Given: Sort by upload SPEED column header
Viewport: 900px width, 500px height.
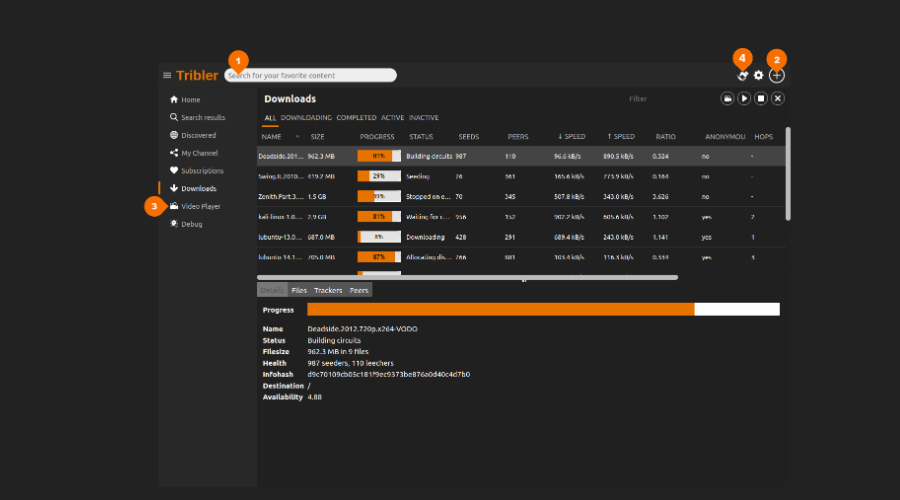Looking at the screenshot, I should (x=621, y=137).
